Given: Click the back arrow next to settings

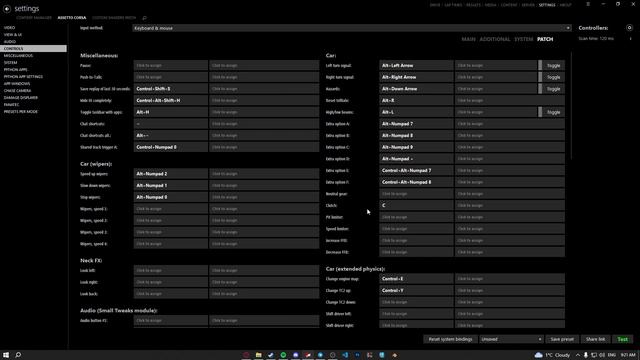Looking at the screenshot, I should pos(7,9).
